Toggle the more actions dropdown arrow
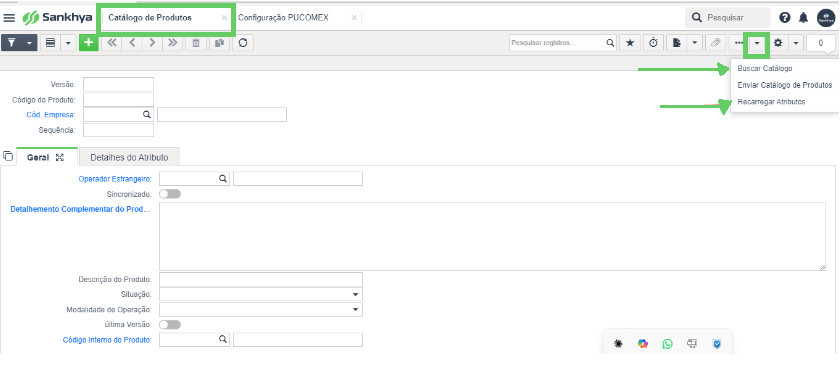This screenshot has width=840, height=372. (757, 43)
